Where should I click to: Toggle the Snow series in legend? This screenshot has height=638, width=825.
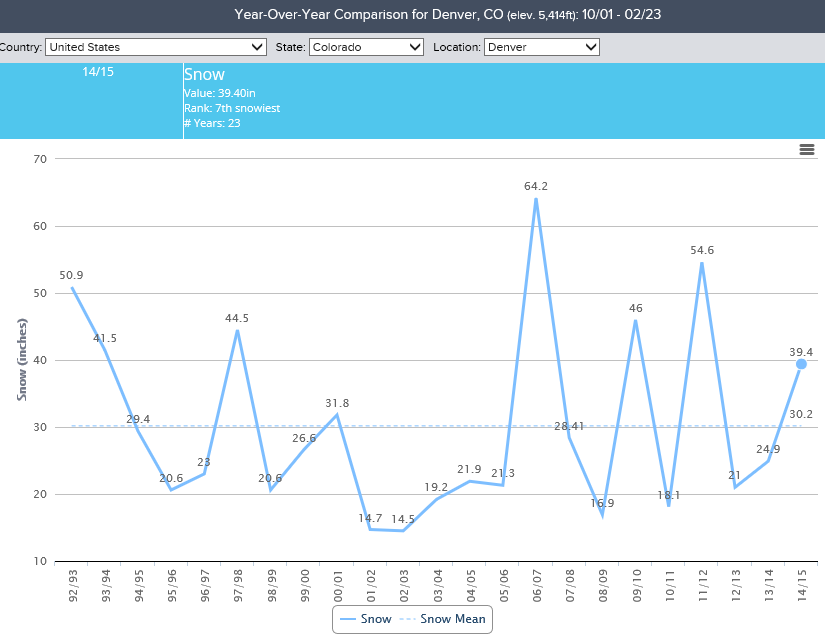[365, 619]
